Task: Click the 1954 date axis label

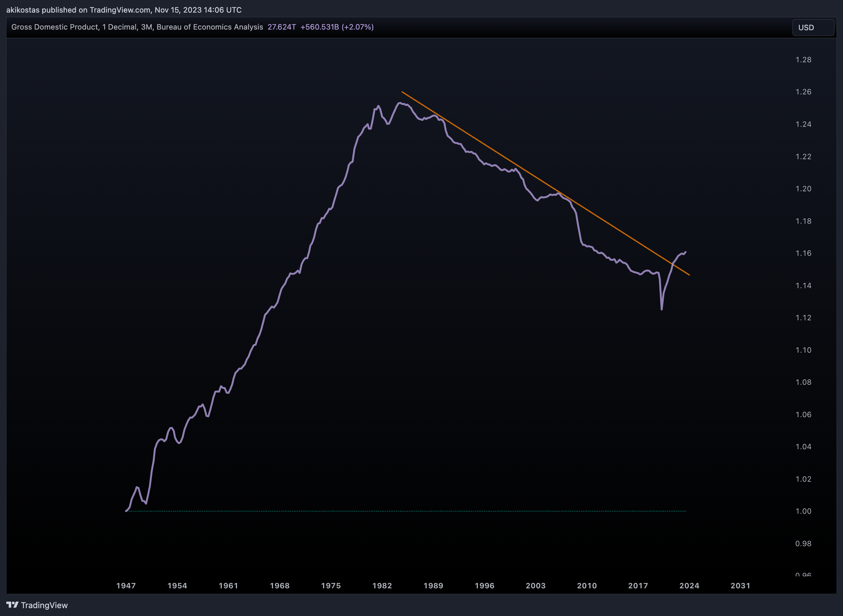Action: tap(177, 585)
